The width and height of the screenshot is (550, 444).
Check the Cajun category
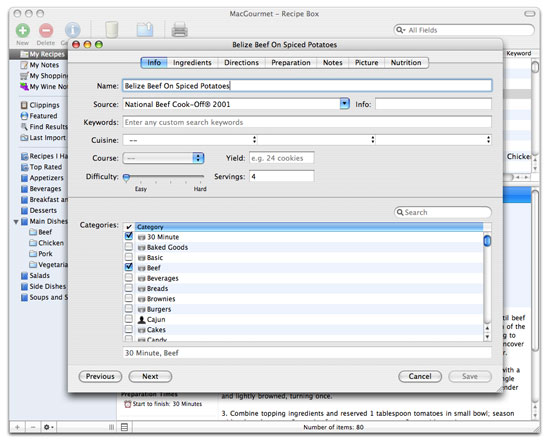pyautogui.click(x=129, y=319)
